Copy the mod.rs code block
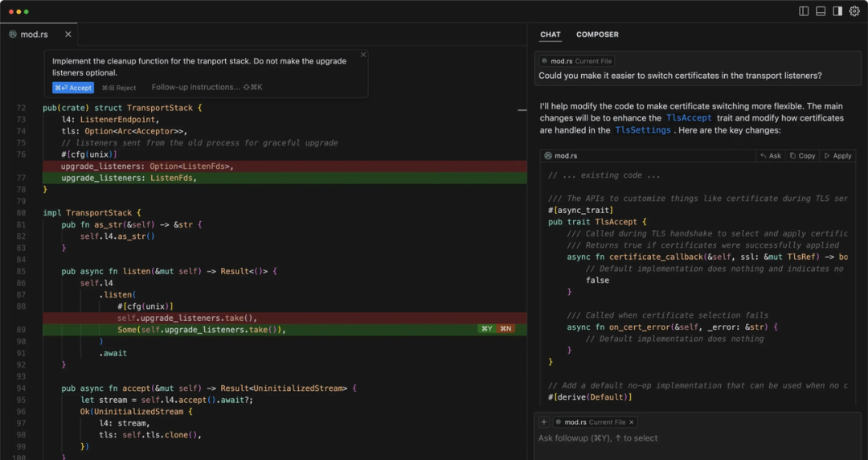 coord(802,156)
